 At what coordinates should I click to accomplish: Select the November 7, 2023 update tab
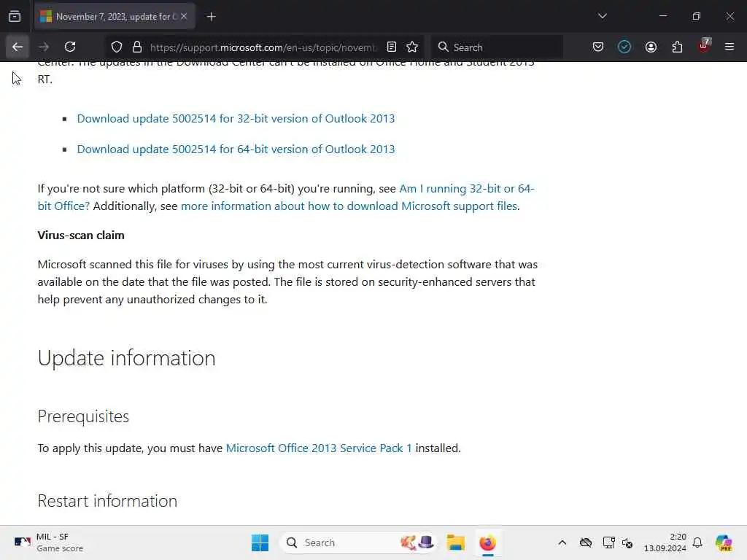click(115, 17)
